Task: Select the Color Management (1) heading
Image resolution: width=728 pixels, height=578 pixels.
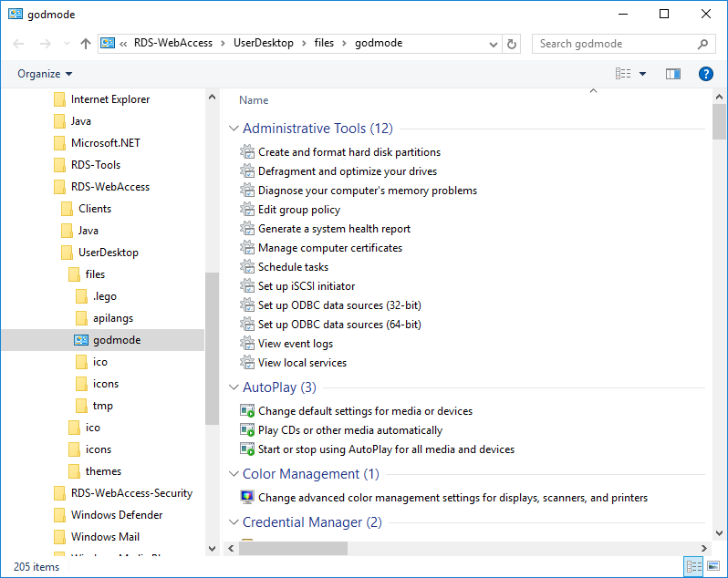Action: (311, 474)
